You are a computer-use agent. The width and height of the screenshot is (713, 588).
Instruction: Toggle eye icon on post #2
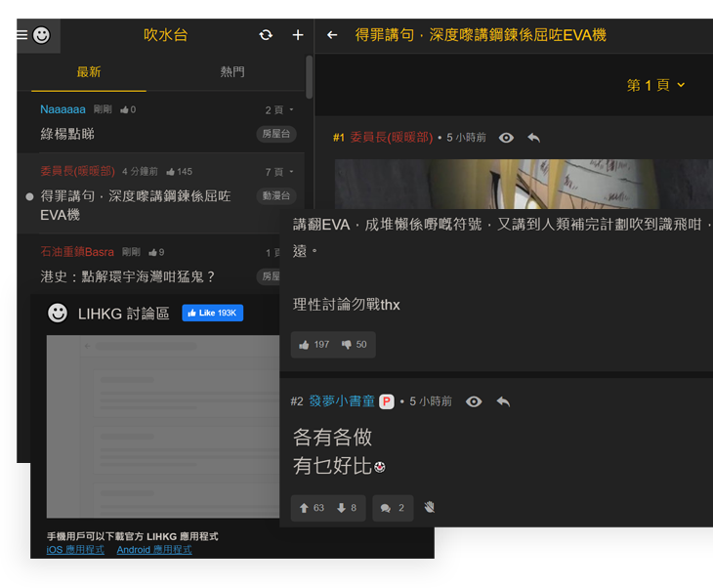pos(474,401)
